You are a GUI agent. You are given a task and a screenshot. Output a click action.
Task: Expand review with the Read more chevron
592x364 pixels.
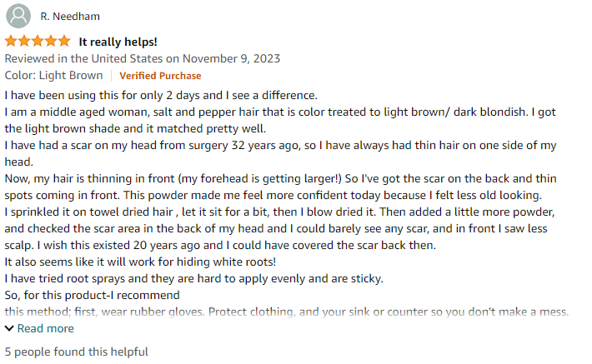[x=9, y=328]
